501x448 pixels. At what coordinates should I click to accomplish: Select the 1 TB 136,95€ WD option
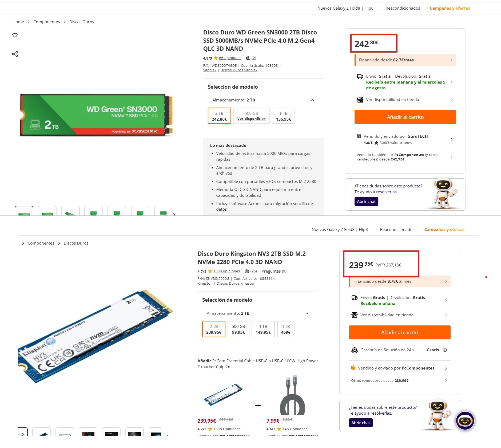coord(283,116)
